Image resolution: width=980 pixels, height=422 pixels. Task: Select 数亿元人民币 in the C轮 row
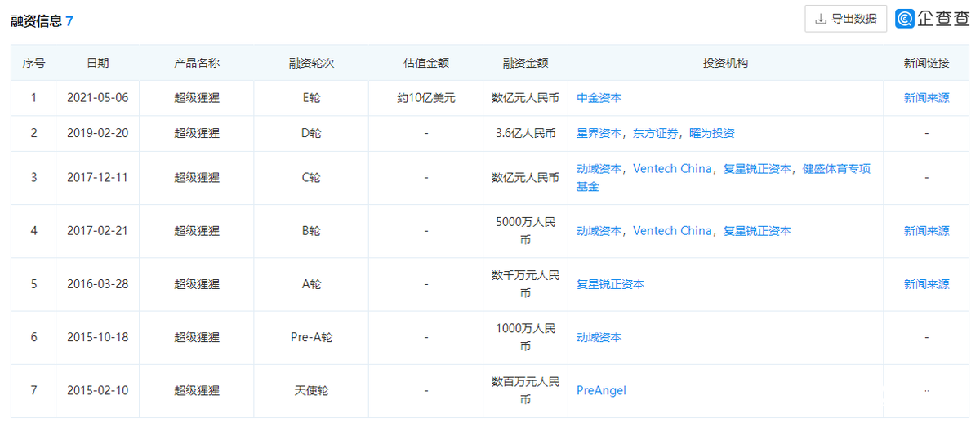(x=526, y=177)
